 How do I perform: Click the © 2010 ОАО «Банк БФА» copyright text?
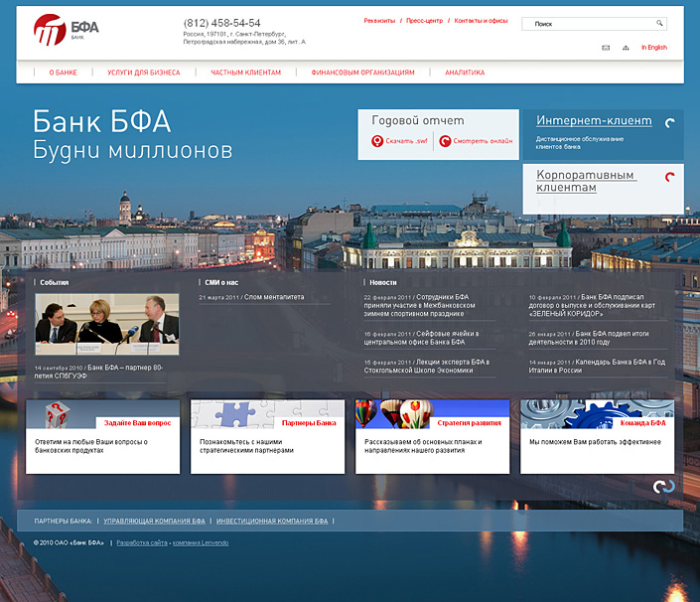click(x=69, y=543)
